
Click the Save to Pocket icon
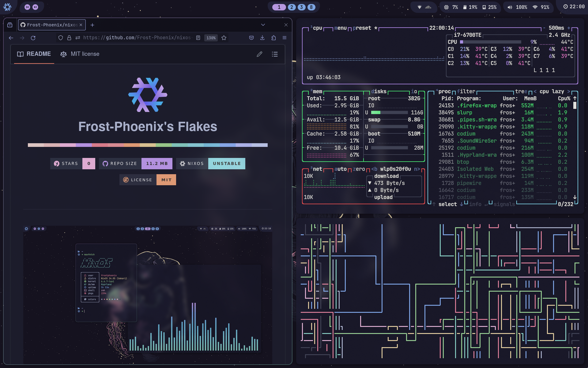pos(251,38)
